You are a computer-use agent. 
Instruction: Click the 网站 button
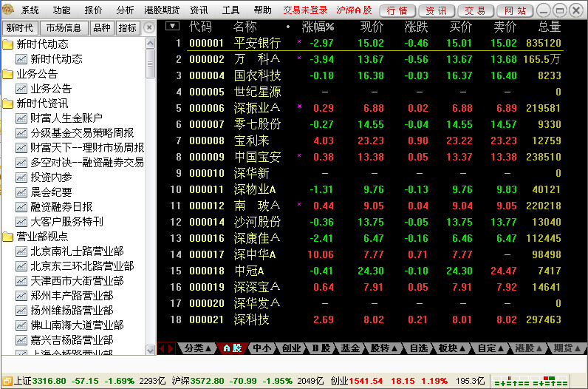pyautogui.click(x=515, y=10)
